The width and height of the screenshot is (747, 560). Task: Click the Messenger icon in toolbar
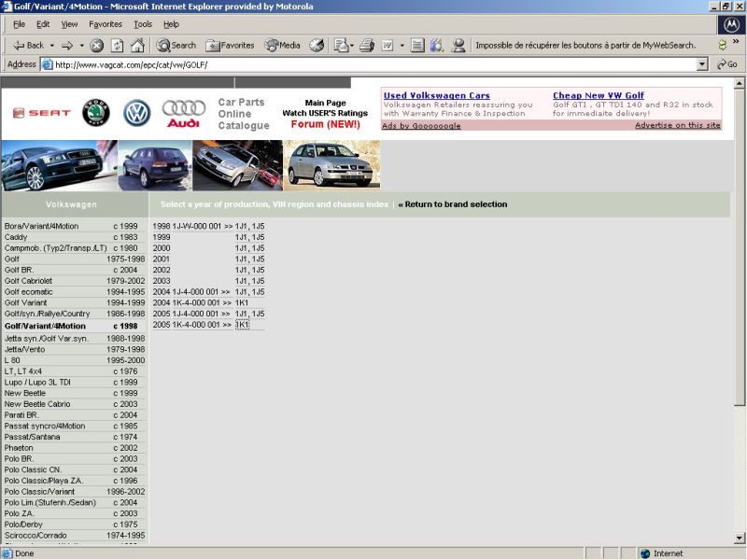point(458,46)
